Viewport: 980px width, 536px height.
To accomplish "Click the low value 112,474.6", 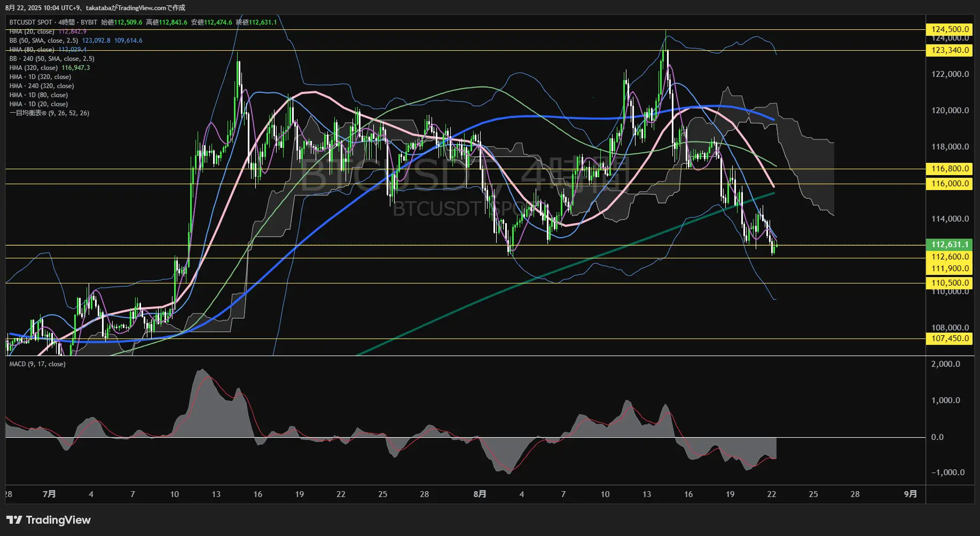I will (218, 22).
